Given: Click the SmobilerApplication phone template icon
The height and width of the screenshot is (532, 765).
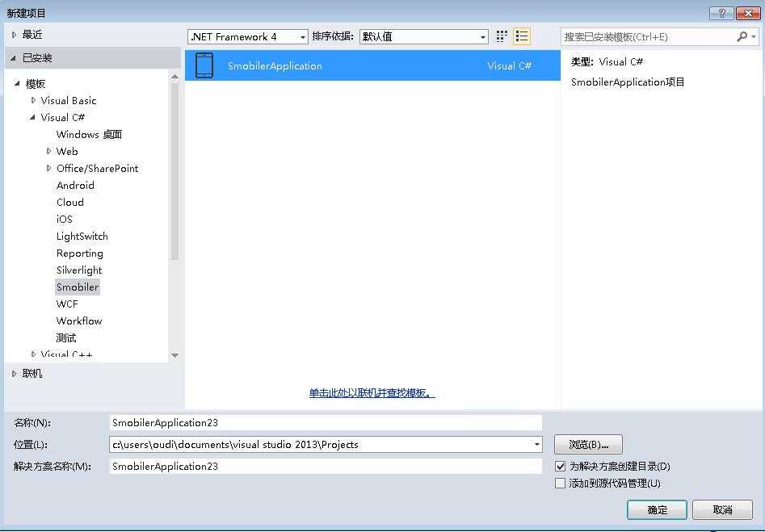Looking at the screenshot, I should [204, 65].
